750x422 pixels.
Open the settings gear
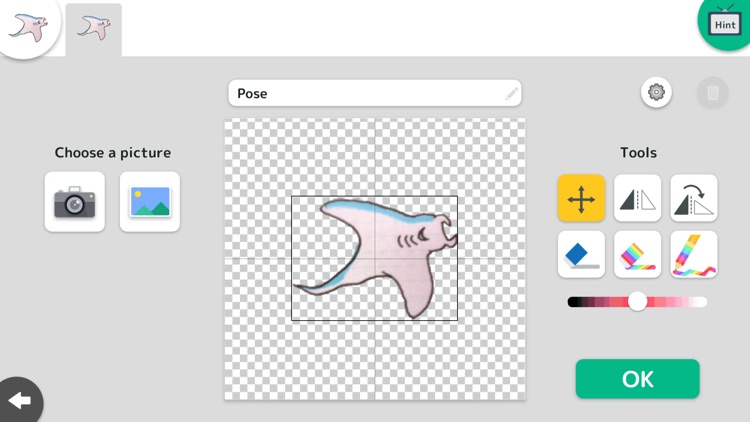[x=656, y=92]
